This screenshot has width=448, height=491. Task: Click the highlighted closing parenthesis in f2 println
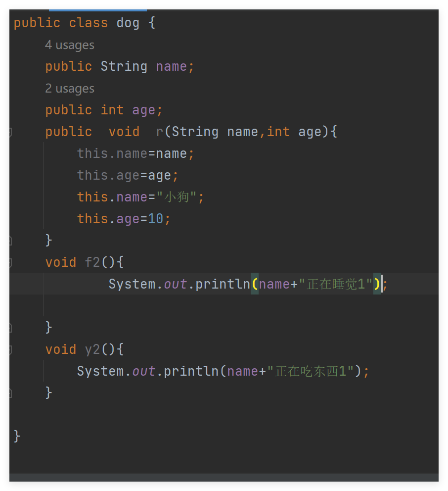pyautogui.click(x=376, y=284)
